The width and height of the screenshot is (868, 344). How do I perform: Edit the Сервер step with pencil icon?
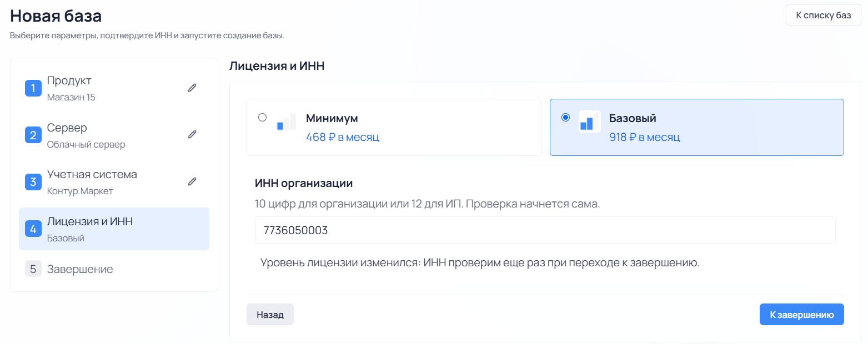pyautogui.click(x=192, y=134)
